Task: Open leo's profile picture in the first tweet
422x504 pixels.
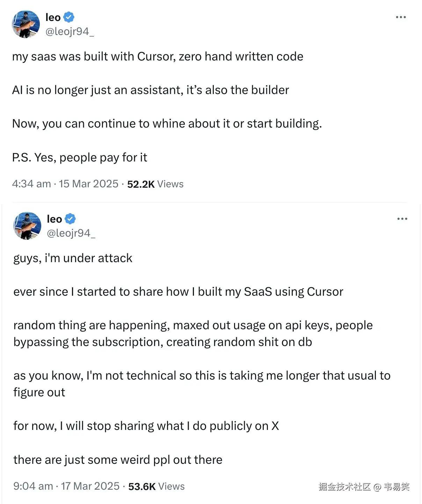Action: 26,24
